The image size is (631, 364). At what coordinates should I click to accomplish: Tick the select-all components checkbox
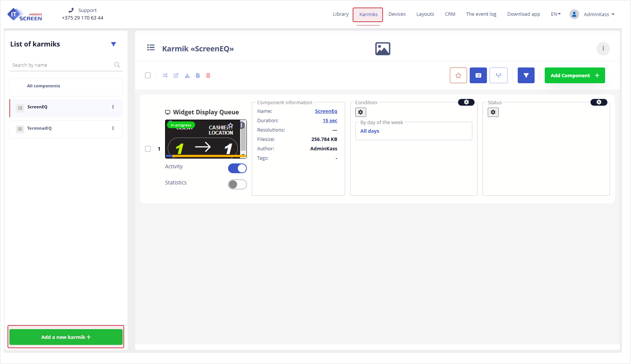click(148, 75)
